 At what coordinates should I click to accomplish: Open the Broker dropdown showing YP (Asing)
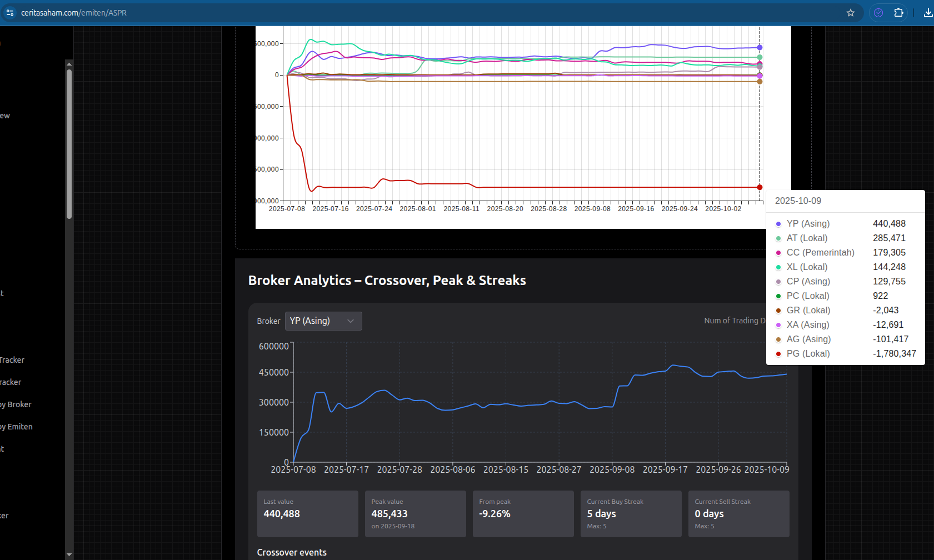323,321
